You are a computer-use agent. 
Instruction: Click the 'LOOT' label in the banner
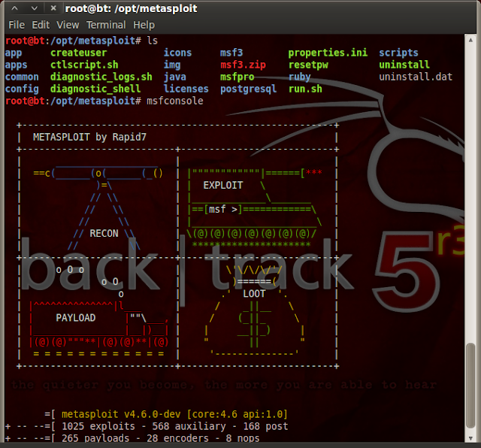254,294
